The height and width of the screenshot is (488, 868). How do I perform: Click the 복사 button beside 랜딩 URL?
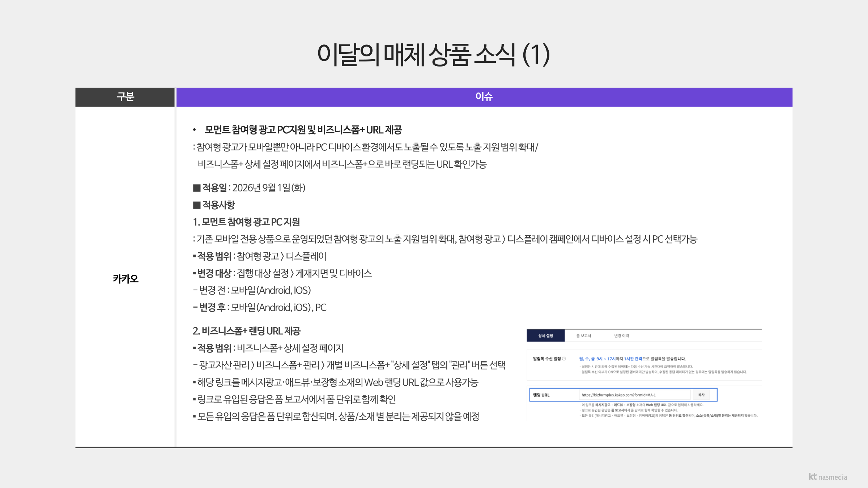tap(701, 395)
